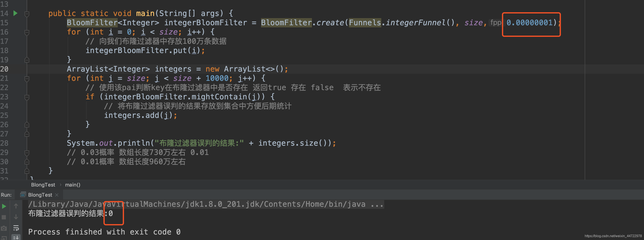Collapse fold marker at line 27

(27, 134)
